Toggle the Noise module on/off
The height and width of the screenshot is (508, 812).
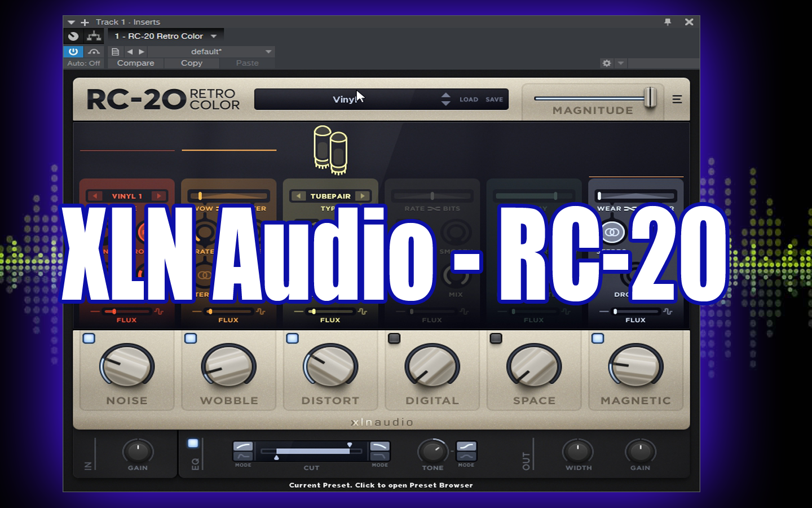pos(89,338)
